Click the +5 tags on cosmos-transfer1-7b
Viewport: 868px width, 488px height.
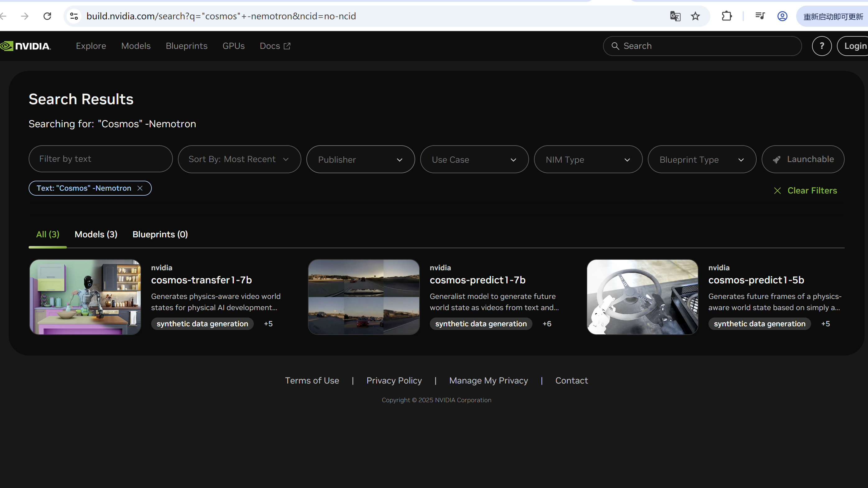[268, 324]
